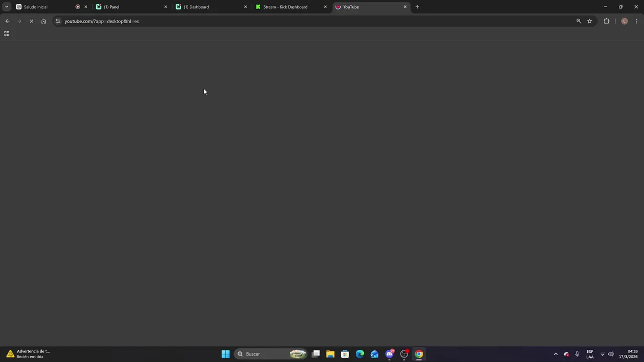This screenshot has width=644, height=362.
Task: Open the Chrome three-dot menu
Action: tap(636, 21)
